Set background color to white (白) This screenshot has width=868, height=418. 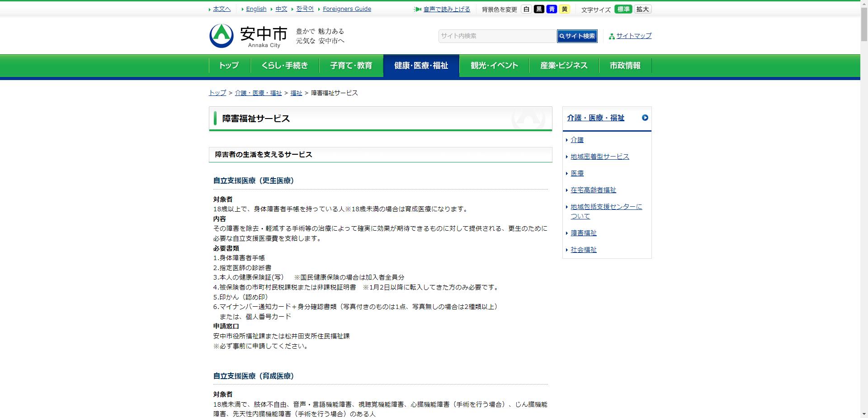coord(526,9)
